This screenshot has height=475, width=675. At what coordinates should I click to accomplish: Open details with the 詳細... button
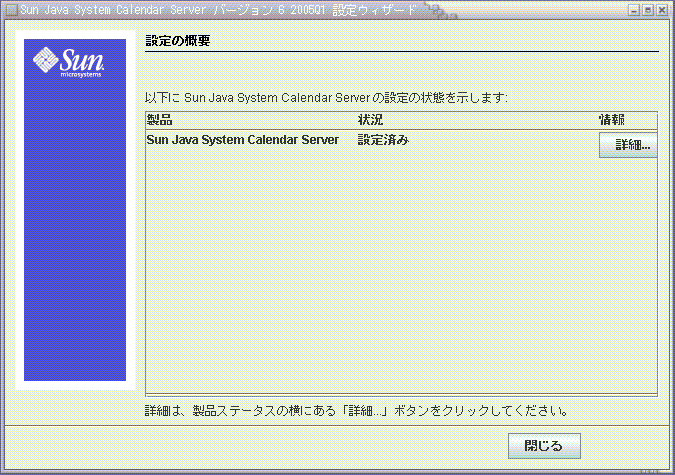628,145
